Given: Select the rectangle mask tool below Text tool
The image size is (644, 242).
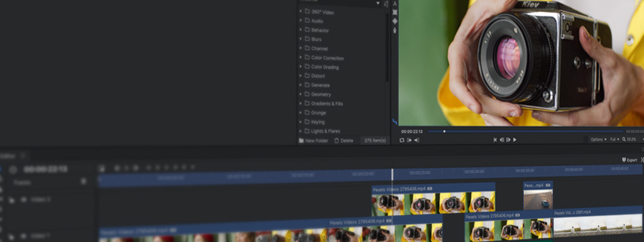Looking at the screenshot, I should (x=395, y=12).
